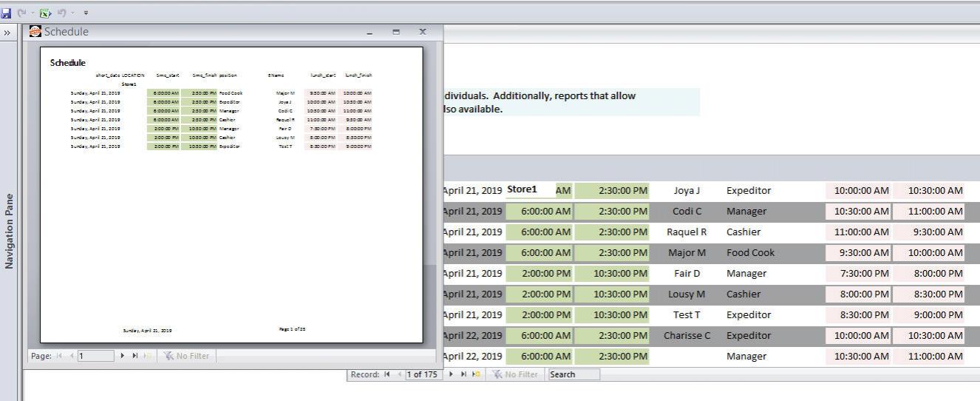The height and width of the screenshot is (401, 980).
Task: Click the report page preview thumbnail
Action: click(x=231, y=195)
